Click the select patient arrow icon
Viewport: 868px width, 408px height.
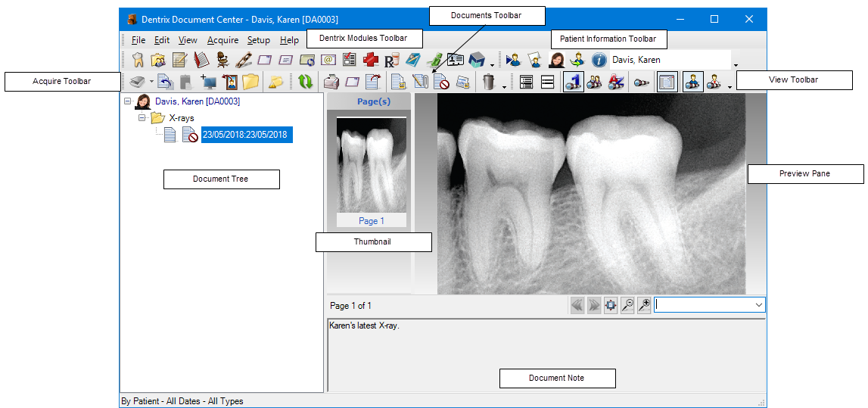tap(513, 59)
